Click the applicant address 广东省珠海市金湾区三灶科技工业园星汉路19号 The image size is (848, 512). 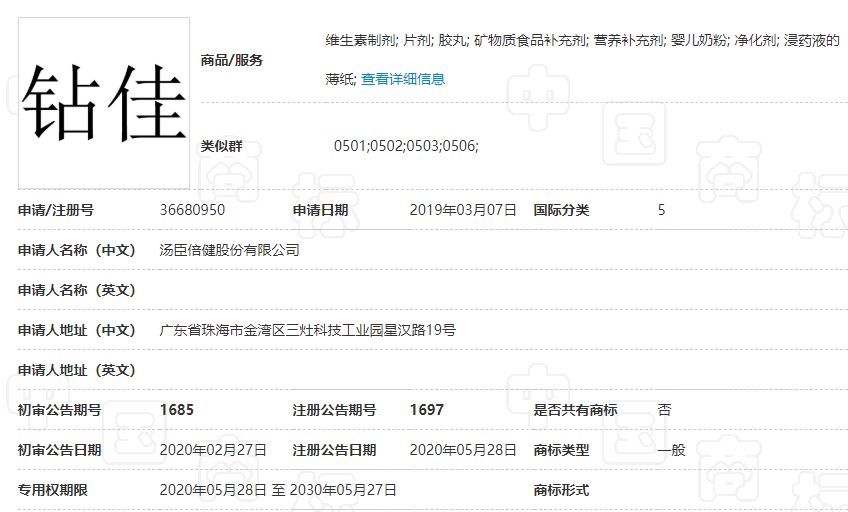308,330
